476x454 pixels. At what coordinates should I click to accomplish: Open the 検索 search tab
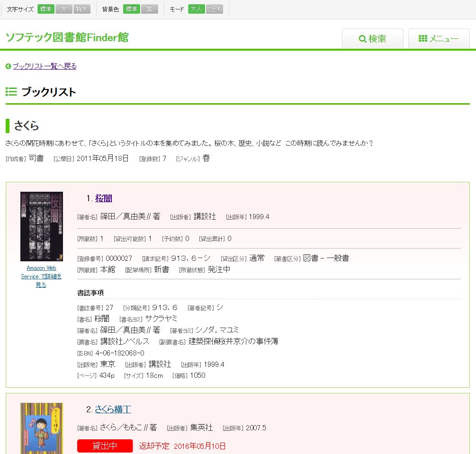click(x=373, y=39)
